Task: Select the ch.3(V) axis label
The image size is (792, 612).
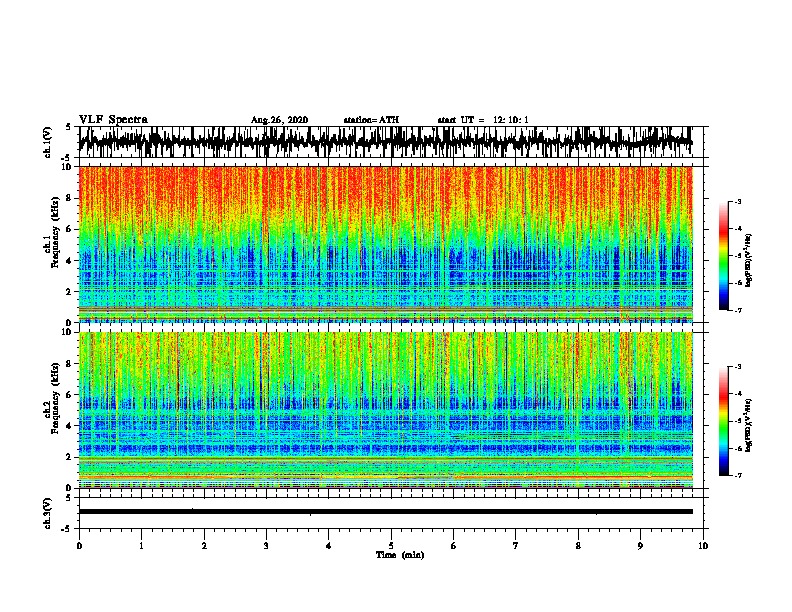Action: point(48,513)
